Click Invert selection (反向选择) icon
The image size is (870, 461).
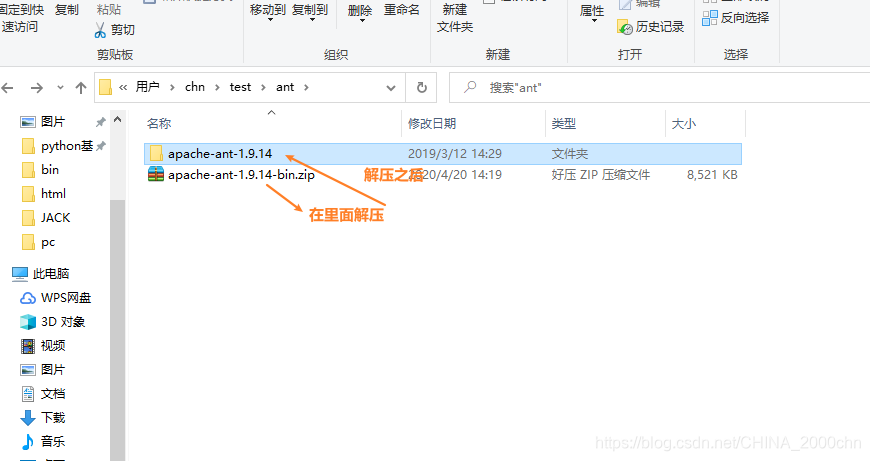coord(710,18)
